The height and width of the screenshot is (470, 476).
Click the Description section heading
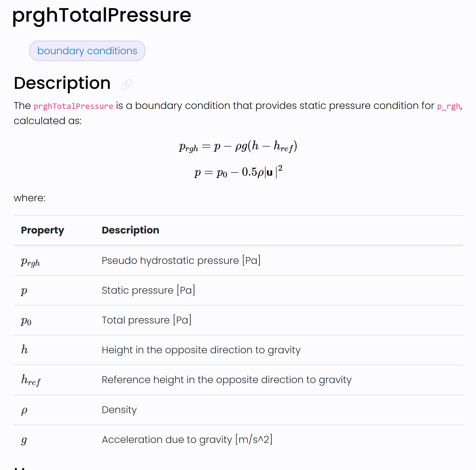(62, 83)
